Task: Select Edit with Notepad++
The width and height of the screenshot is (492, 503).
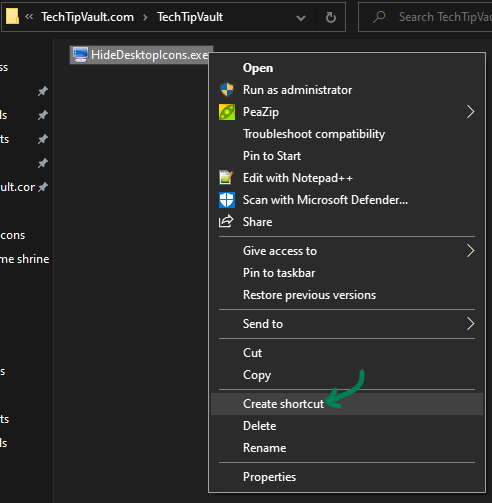Action: tap(347, 178)
